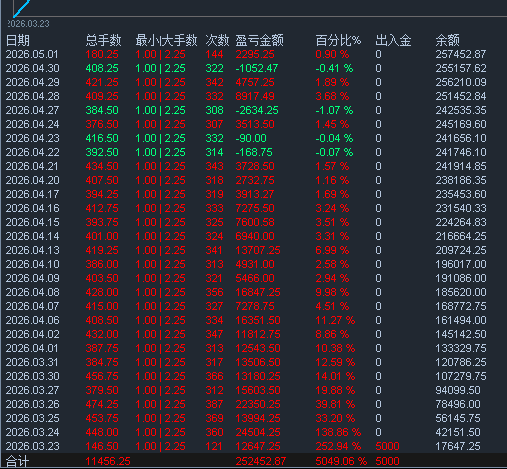Click the 合计 total row label
The image size is (507, 469).
coord(17,462)
